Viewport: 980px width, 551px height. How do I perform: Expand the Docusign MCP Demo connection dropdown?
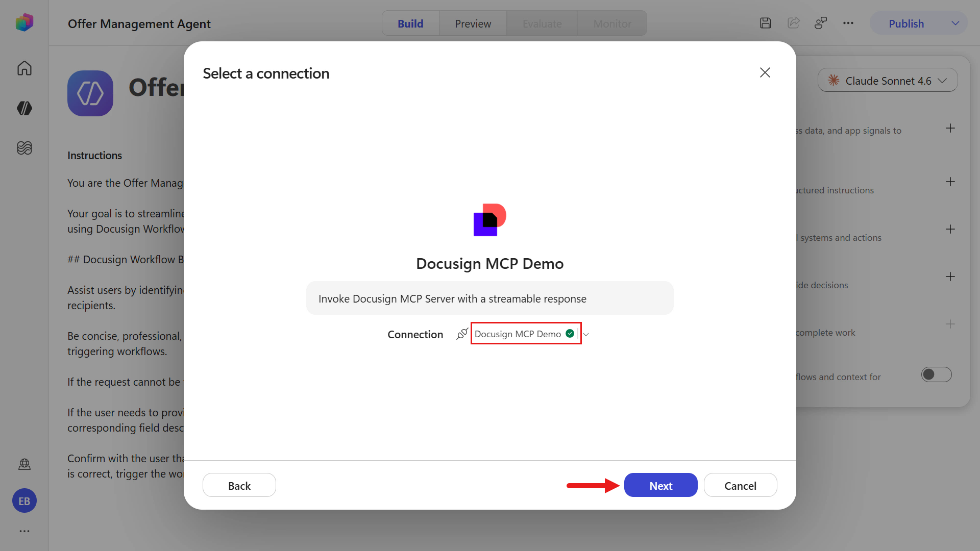click(x=585, y=334)
